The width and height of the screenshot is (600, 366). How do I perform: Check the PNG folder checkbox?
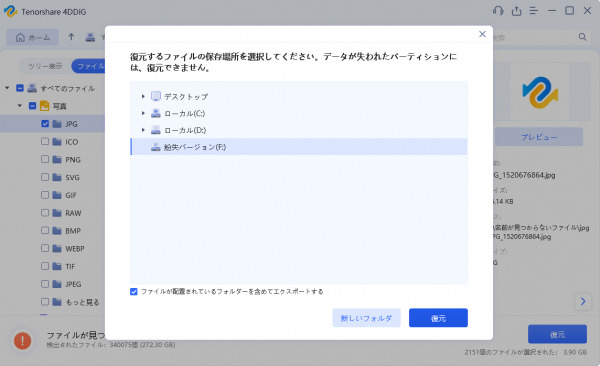click(x=45, y=159)
